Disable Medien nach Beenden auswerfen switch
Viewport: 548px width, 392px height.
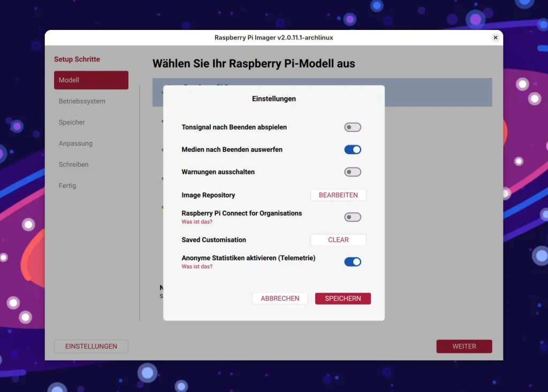(352, 150)
